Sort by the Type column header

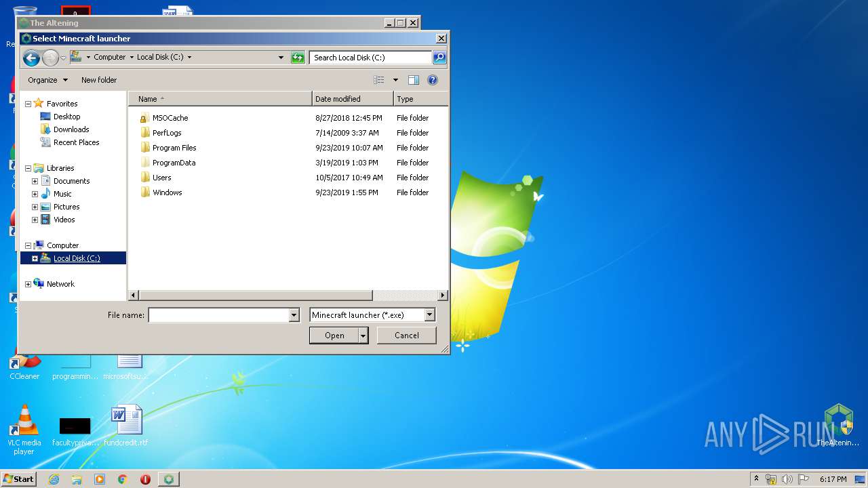tap(420, 99)
